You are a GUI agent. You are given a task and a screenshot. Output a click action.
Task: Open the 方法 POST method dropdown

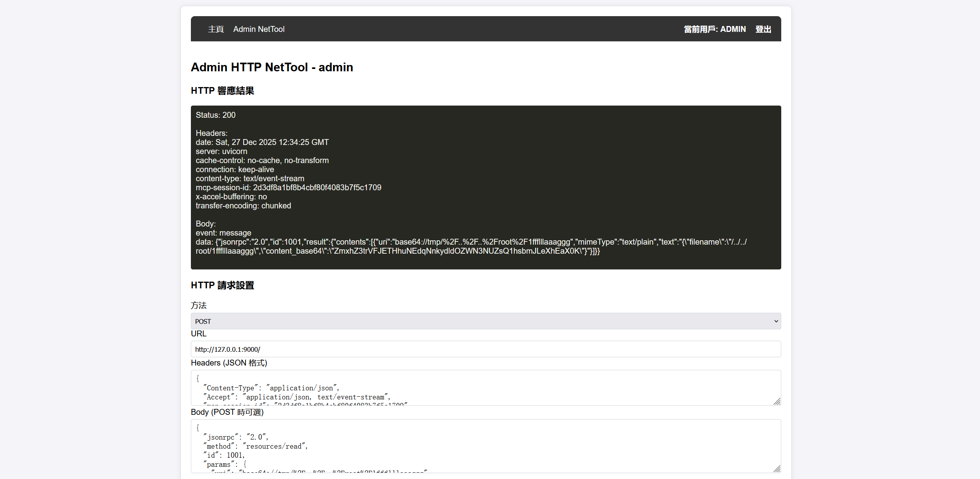click(485, 321)
